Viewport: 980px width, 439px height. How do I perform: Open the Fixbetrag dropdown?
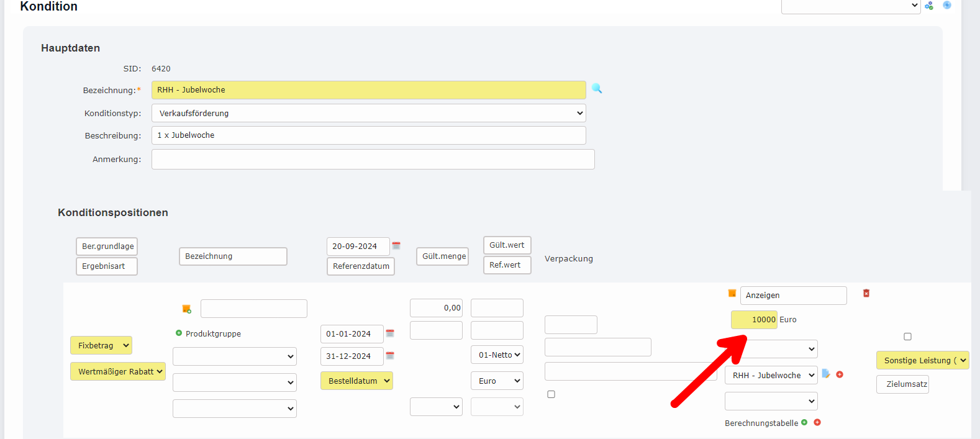coord(101,345)
